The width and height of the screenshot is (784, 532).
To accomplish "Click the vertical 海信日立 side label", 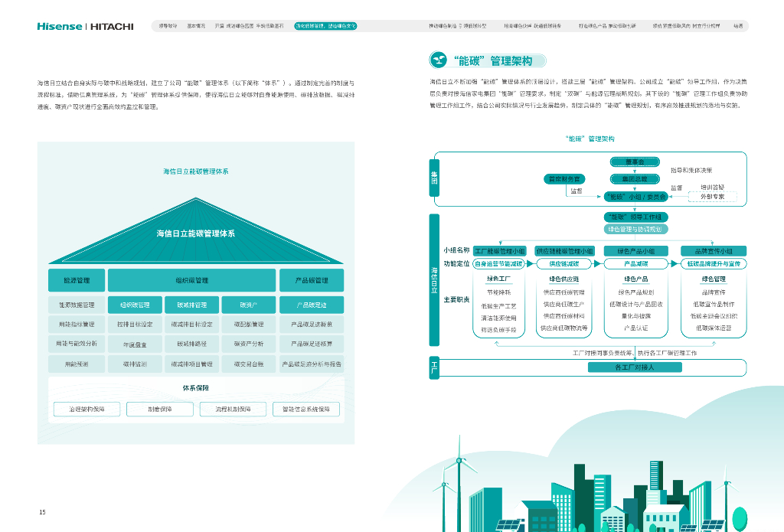I will coord(434,280).
